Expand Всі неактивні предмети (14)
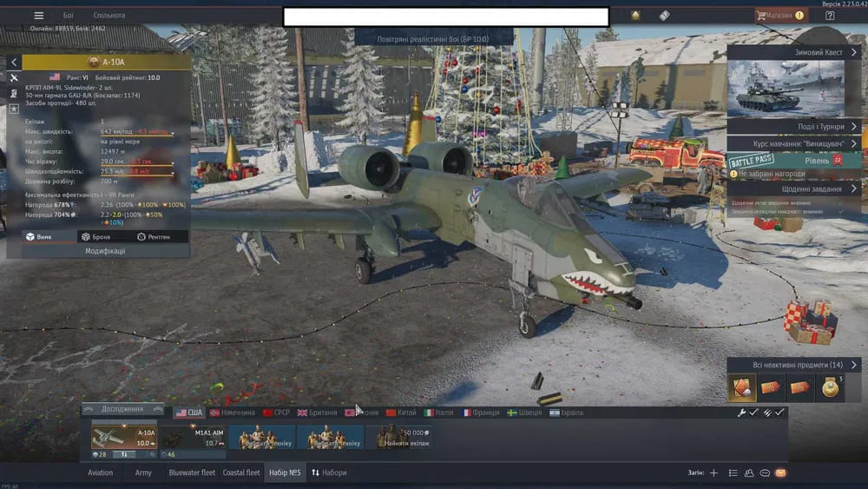 (x=854, y=365)
